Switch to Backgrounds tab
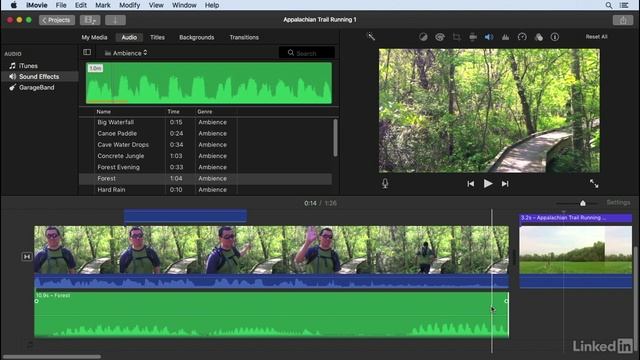 click(196, 37)
